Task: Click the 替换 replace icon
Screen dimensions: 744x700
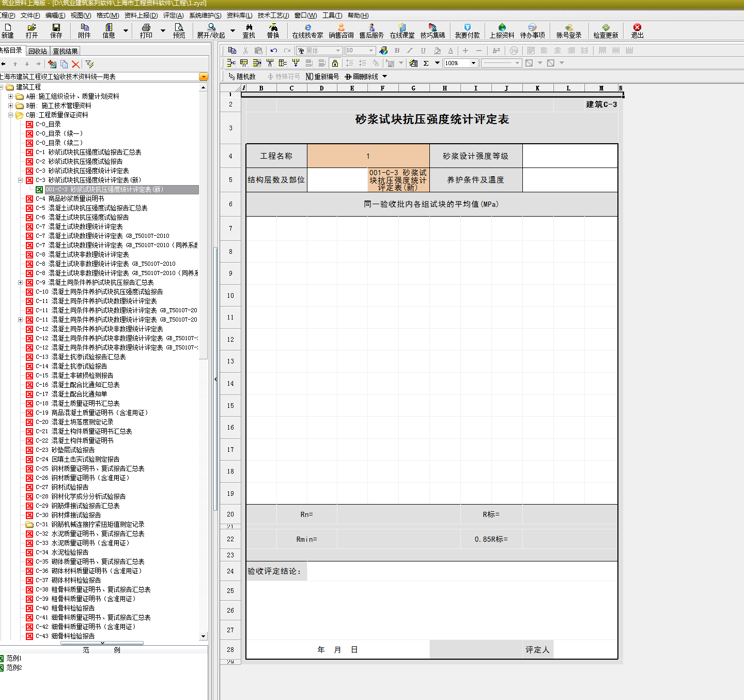Action: pos(273,31)
